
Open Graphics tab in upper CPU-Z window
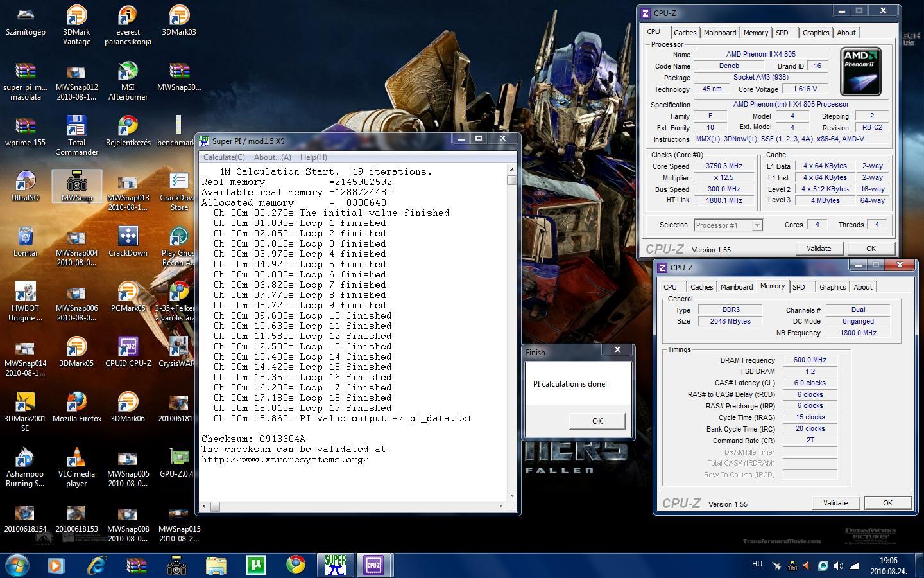pos(816,33)
